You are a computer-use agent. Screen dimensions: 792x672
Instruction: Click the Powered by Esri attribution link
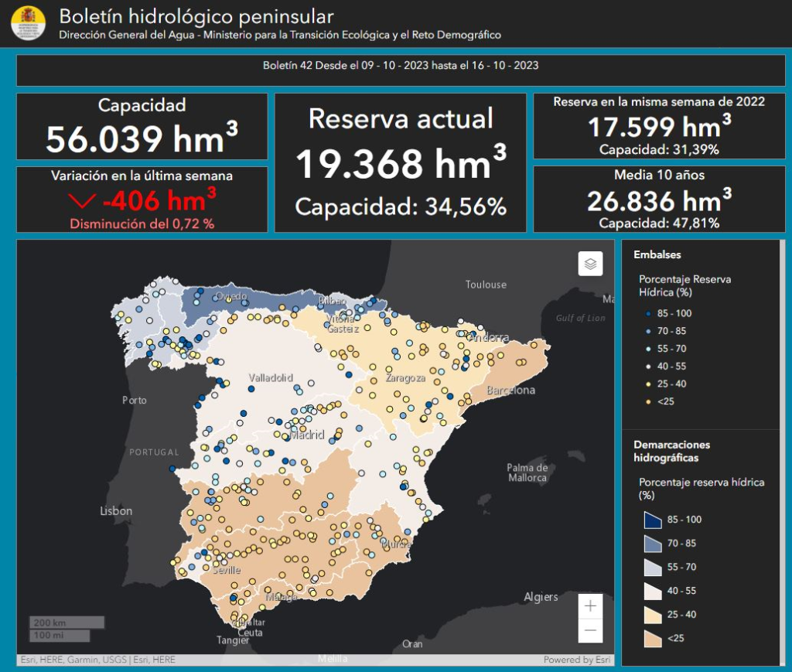coord(577,660)
